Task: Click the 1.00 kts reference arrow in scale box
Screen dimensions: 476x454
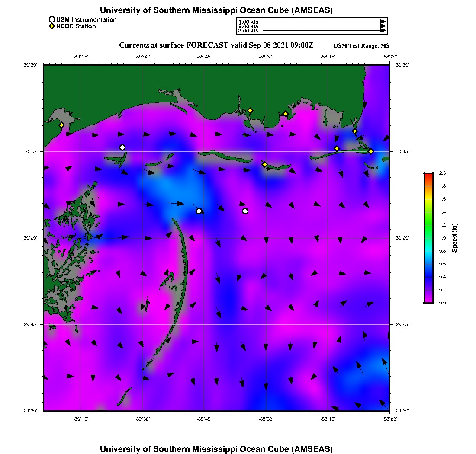Action: (x=364, y=22)
